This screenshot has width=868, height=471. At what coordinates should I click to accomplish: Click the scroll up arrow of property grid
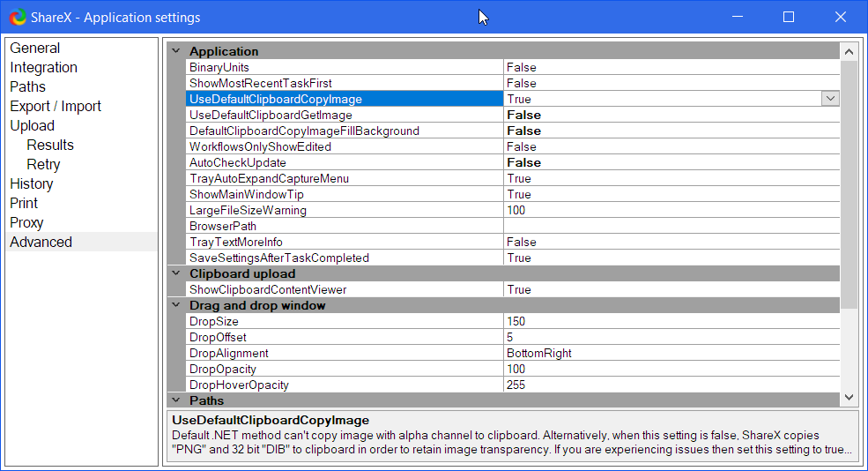(849, 52)
